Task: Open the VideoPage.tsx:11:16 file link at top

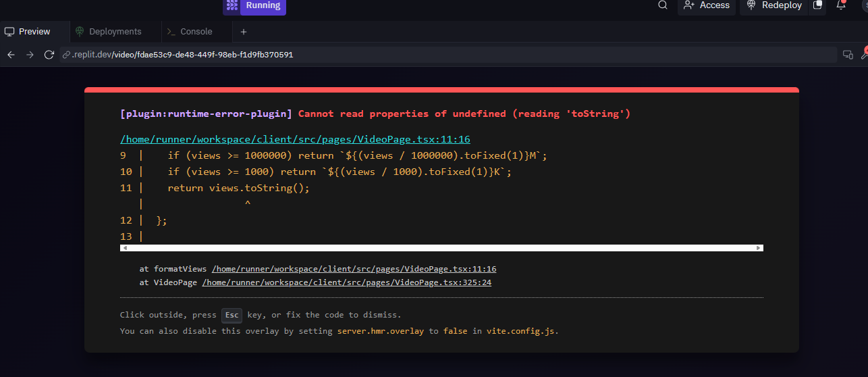Action: 295,139
